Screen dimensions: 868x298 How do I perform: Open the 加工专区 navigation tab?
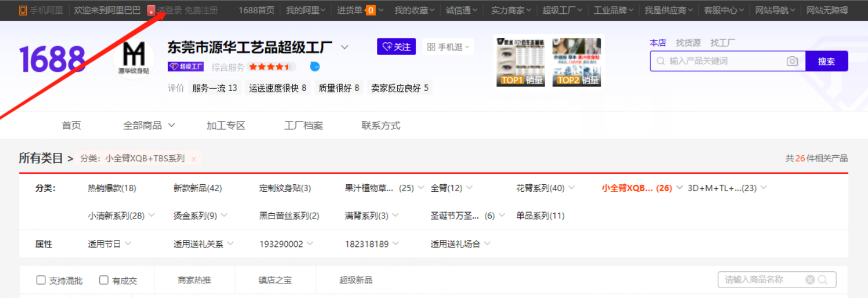coord(226,125)
